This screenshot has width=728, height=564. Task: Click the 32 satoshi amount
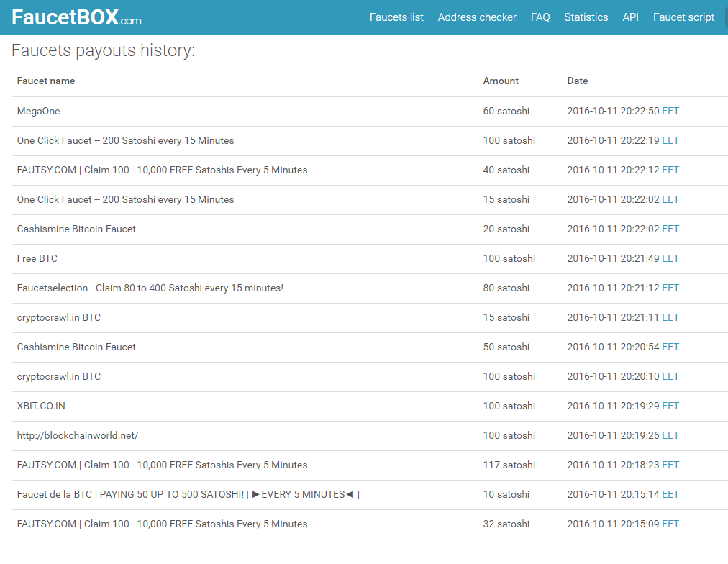[506, 524]
